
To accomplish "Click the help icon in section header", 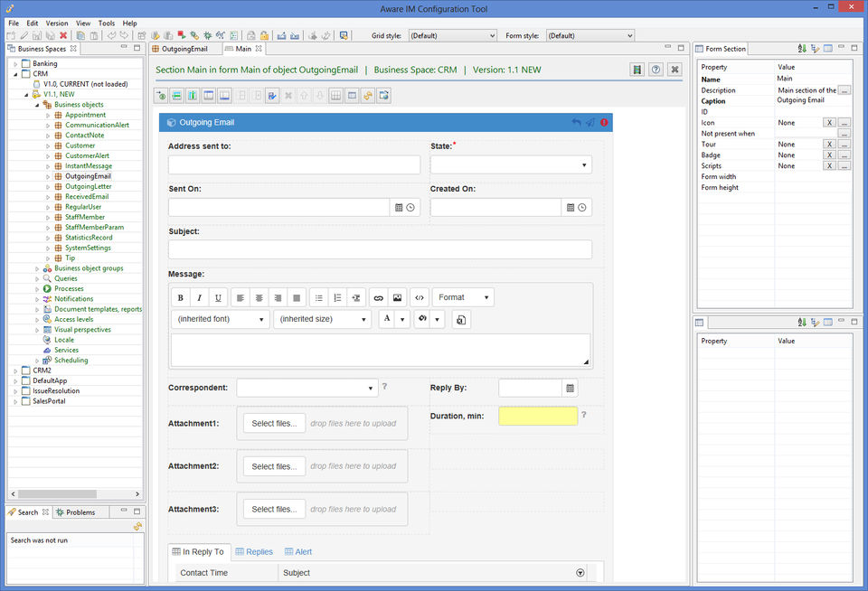I will [656, 70].
